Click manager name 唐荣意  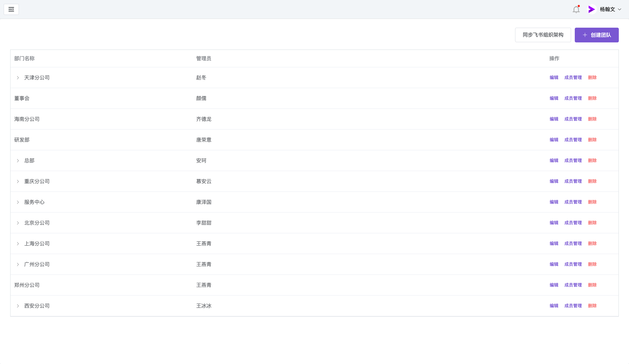point(203,140)
